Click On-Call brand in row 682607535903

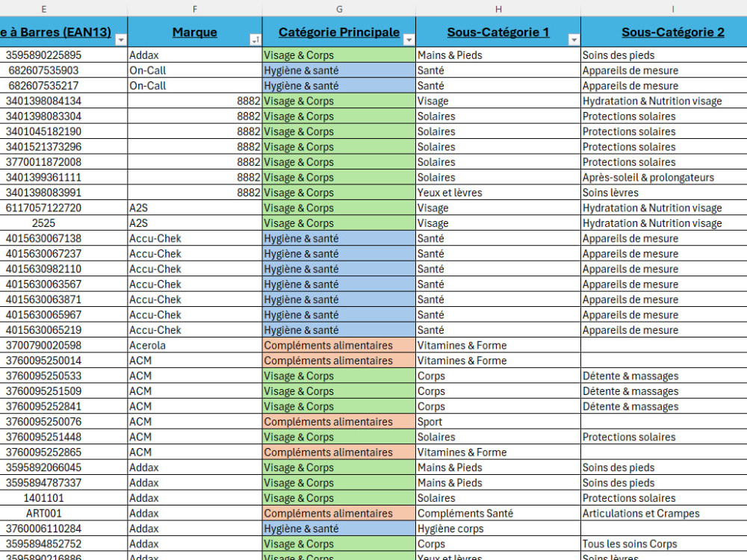(x=195, y=70)
